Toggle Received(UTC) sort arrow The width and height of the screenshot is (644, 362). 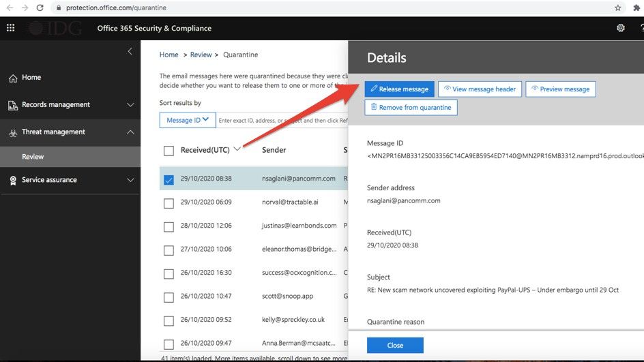[237, 149]
